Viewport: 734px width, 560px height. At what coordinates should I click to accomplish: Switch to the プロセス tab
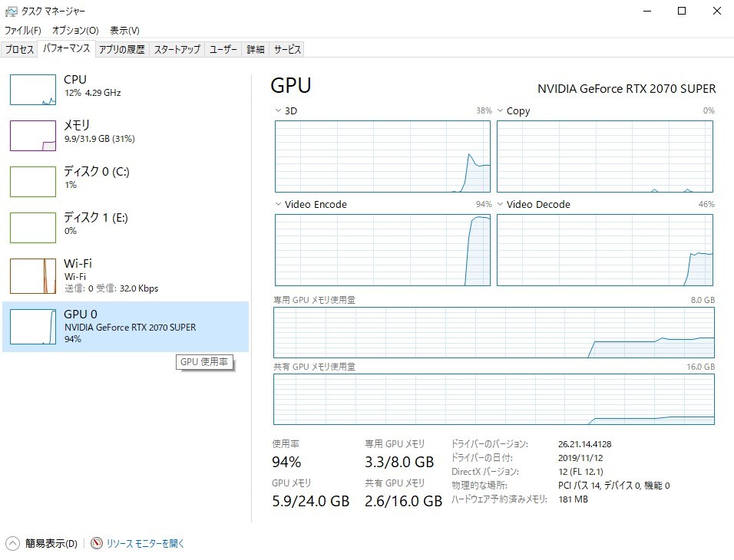(20, 49)
